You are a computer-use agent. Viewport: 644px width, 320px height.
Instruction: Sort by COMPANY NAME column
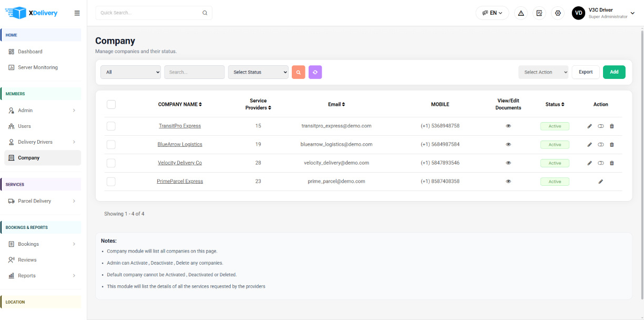(180, 104)
